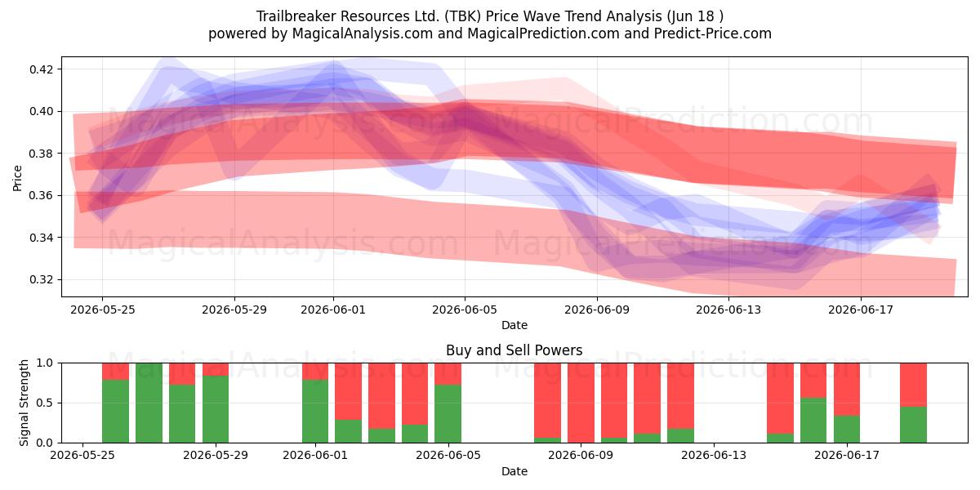Click 2026-06-17 on the price chart axis

pyautogui.click(x=861, y=310)
